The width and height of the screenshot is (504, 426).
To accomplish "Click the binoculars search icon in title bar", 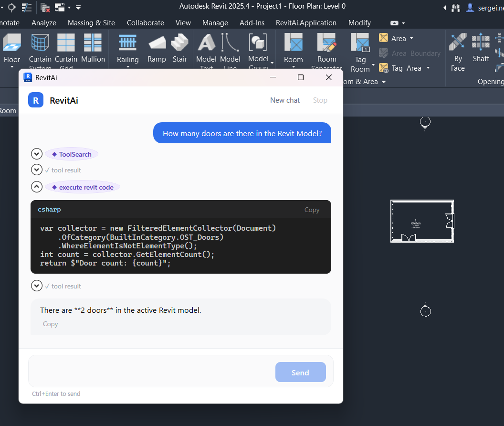I will pos(456,8).
